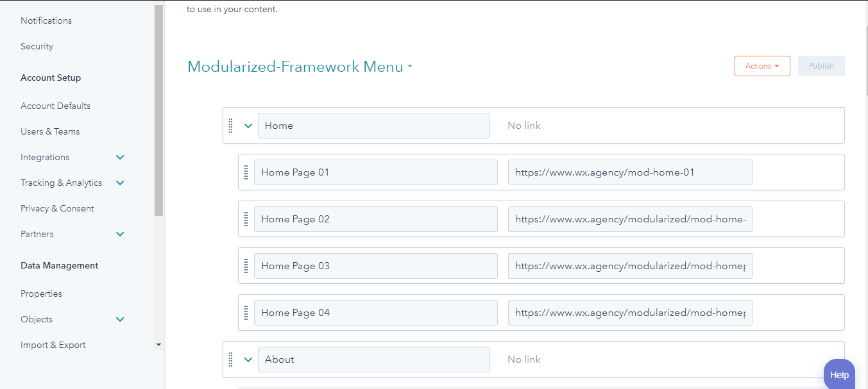Grab the drag handle for Home Page 02
The image size is (868, 389).
click(x=246, y=219)
